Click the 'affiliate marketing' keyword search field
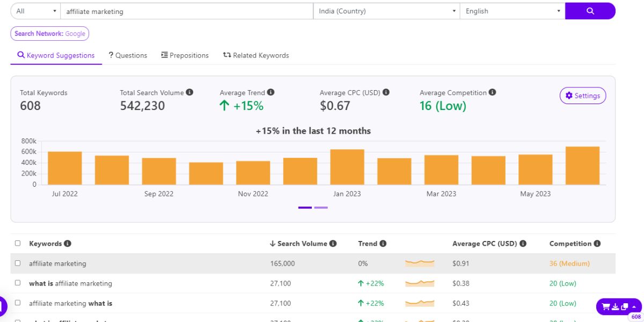The height and width of the screenshot is (322, 644). tap(186, 11)
